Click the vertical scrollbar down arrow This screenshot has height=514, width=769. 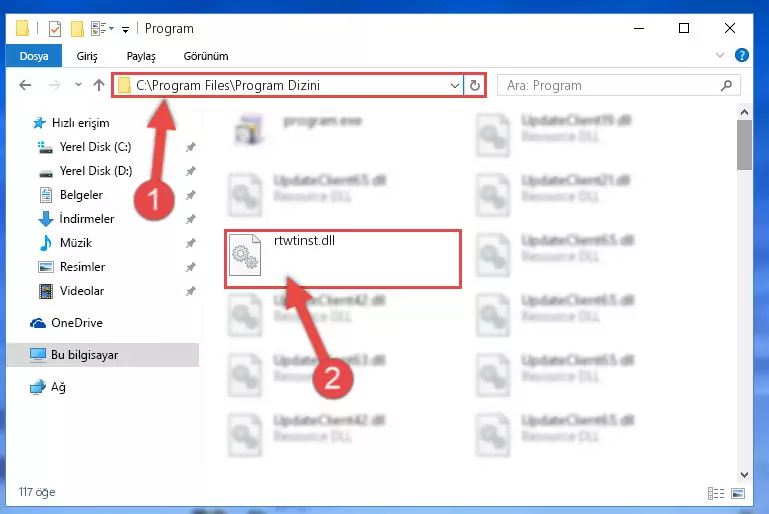pyautogui.click(x=744, y=474)
